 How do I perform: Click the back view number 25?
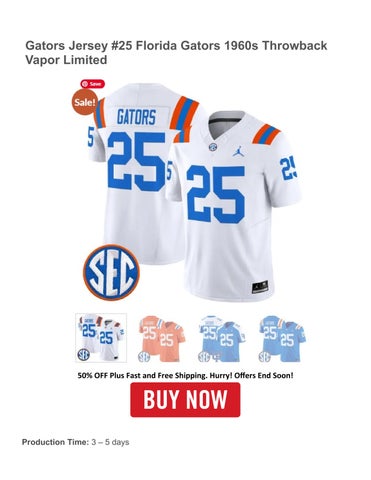pyautogui.click(x=136, y=160)
